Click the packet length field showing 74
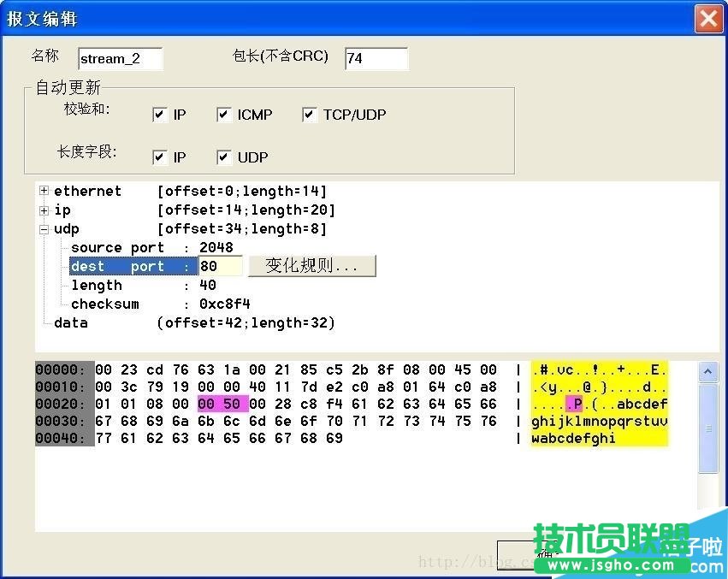The width and height of the screenshot is (728, 579). tap(376, 58)
